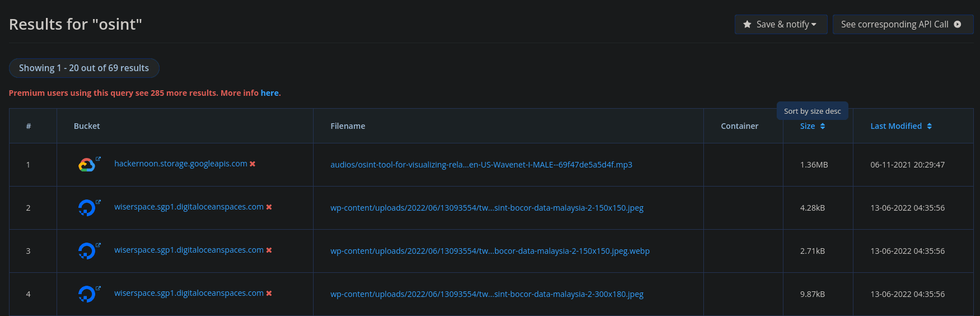
Task: Click the play icon in API Call button
Action: coord(958,25)
